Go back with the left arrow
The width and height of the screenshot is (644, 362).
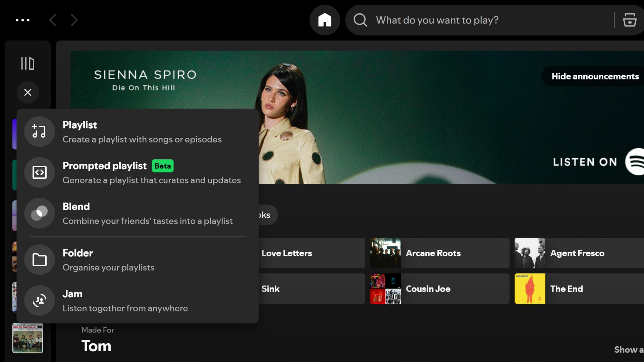pyautogui.click(x=53, y=20)
